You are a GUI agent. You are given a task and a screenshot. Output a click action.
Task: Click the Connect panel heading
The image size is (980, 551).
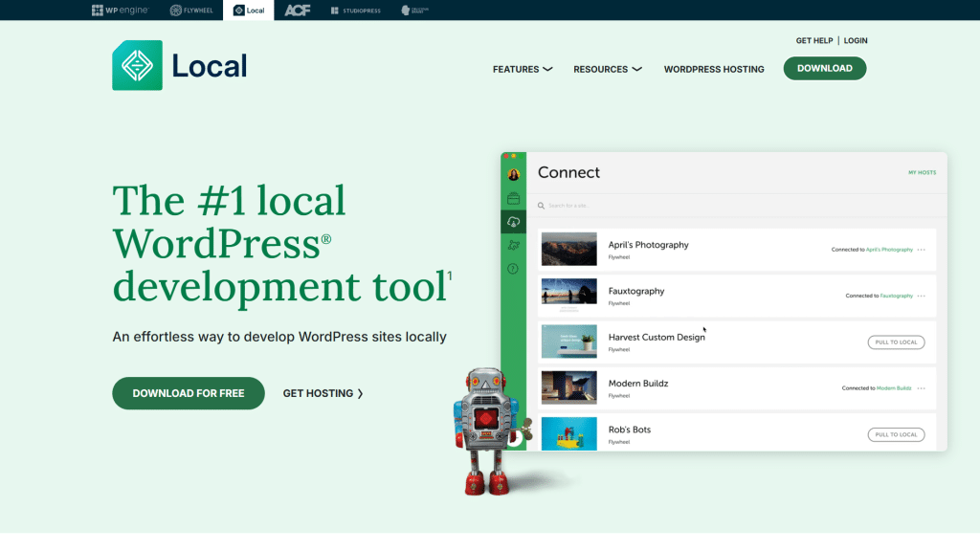click(x=568, y=172)
